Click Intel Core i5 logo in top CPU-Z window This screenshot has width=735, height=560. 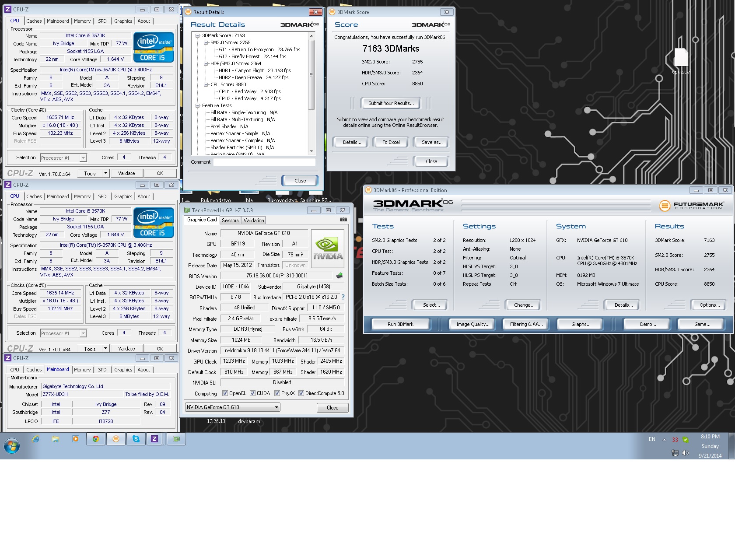click(x=154, y=47)
